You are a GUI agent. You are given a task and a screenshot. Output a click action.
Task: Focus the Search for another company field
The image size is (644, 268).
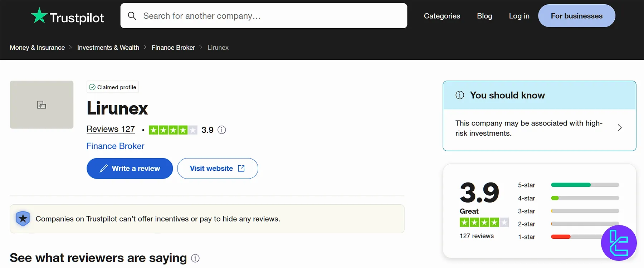[264, 16]
